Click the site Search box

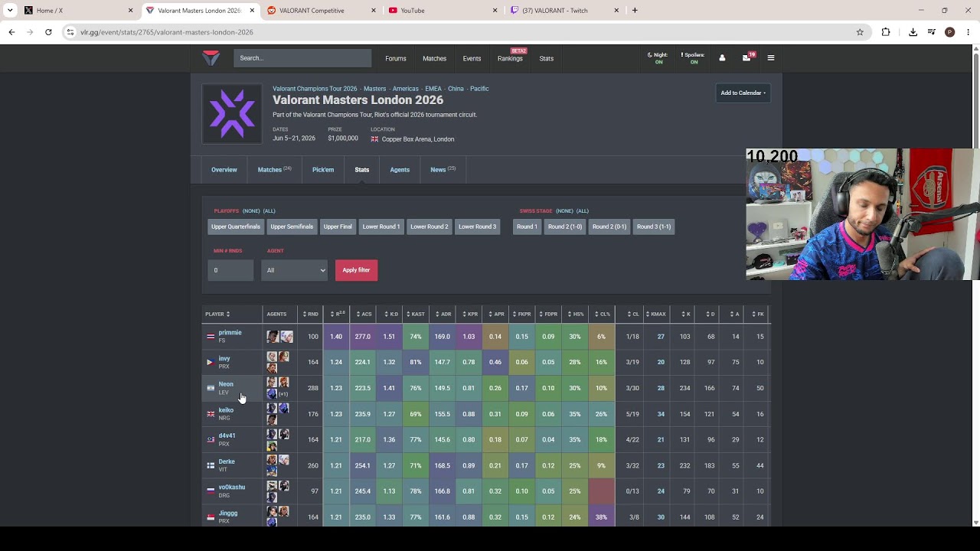point(302,58)
